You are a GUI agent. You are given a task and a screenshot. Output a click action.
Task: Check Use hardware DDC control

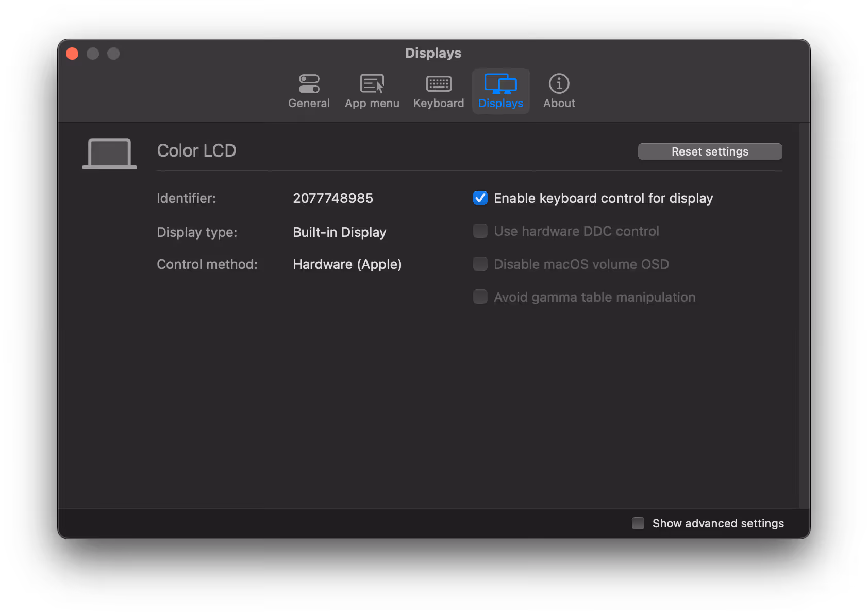click(480, 231)
